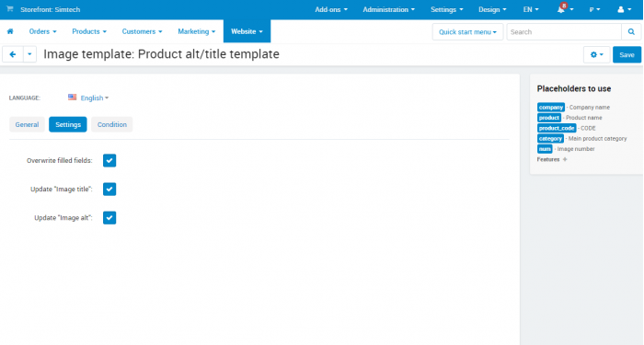Open the notifications bell icon
This screenshot has height=345, width=644.
(x=560, y=9)
